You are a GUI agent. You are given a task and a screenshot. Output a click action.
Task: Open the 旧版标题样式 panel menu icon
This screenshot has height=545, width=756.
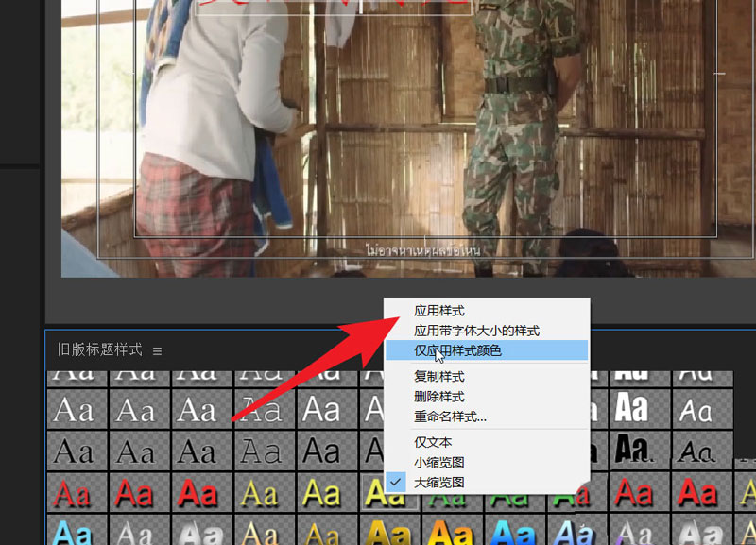pos(157,351)
